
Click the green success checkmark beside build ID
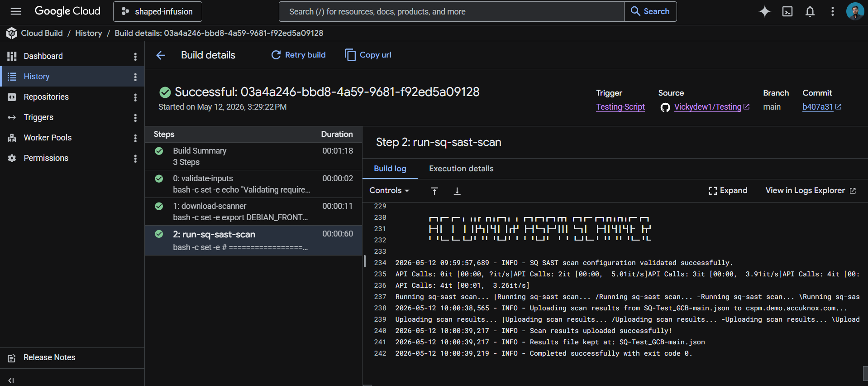coord(165,92)
